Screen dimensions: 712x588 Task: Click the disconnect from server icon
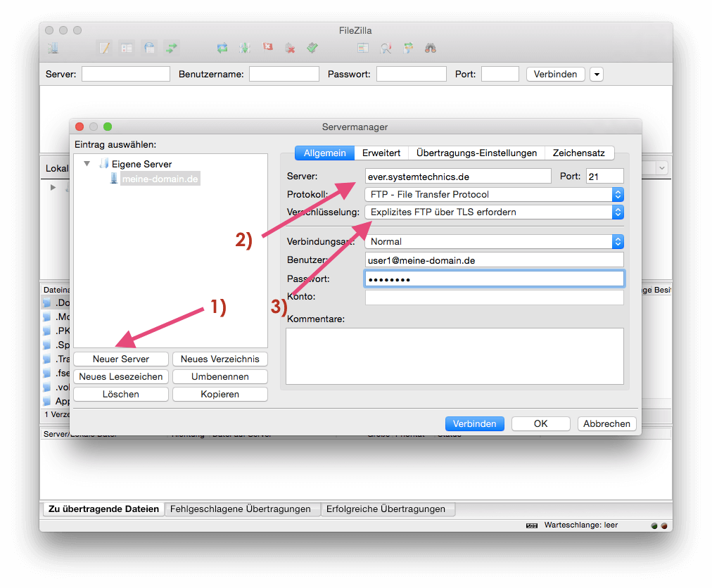pyautogui.click(x=290, y=48)
